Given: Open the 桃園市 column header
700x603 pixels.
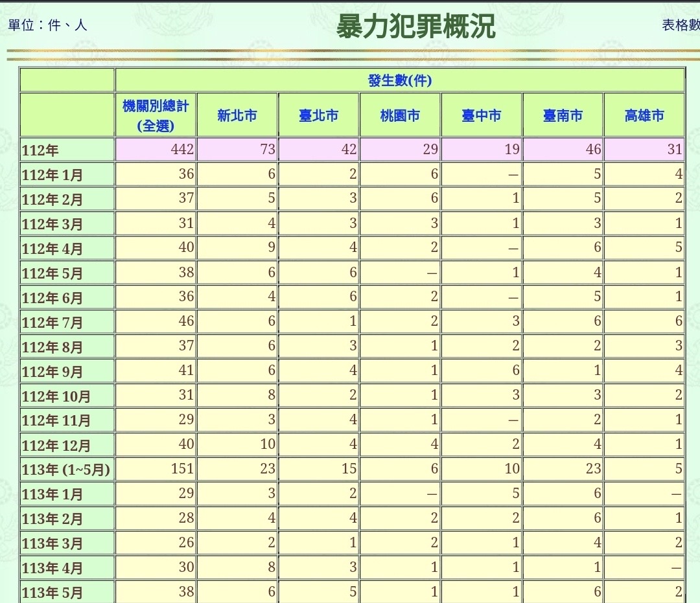Looking at the screenshot, I should pyautogui.click(x=400, y=116).
